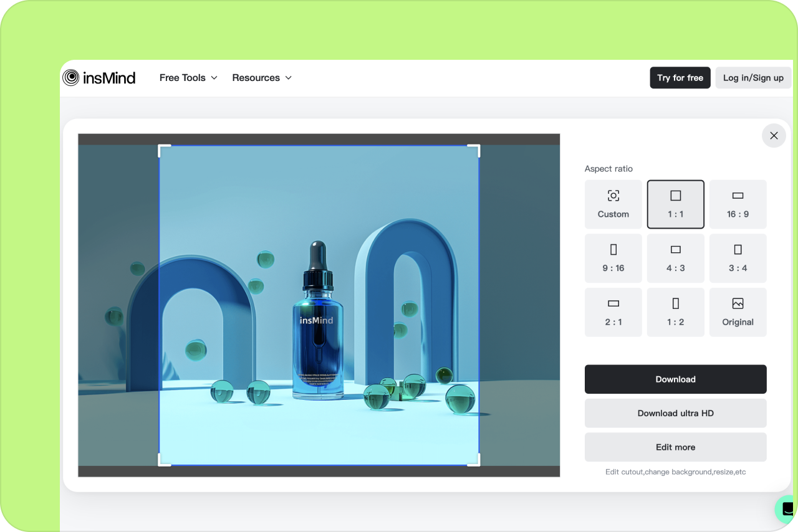Click the Aspect ratio label
This screenshot has height=532, width=798.
[x=608, y=169]
